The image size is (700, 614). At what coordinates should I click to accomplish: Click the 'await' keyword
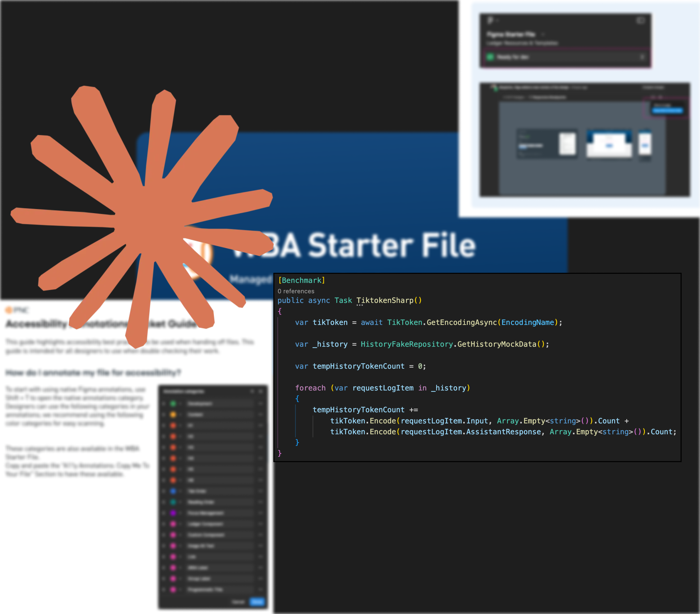click(x=372, y=322)
